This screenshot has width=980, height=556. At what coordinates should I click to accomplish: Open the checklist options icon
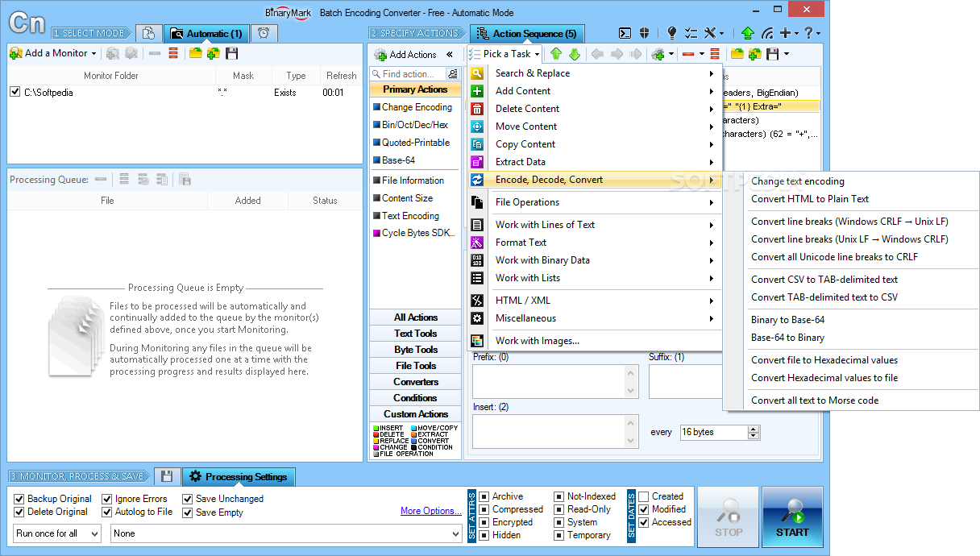pyautogui.click(x=691, y=33)
